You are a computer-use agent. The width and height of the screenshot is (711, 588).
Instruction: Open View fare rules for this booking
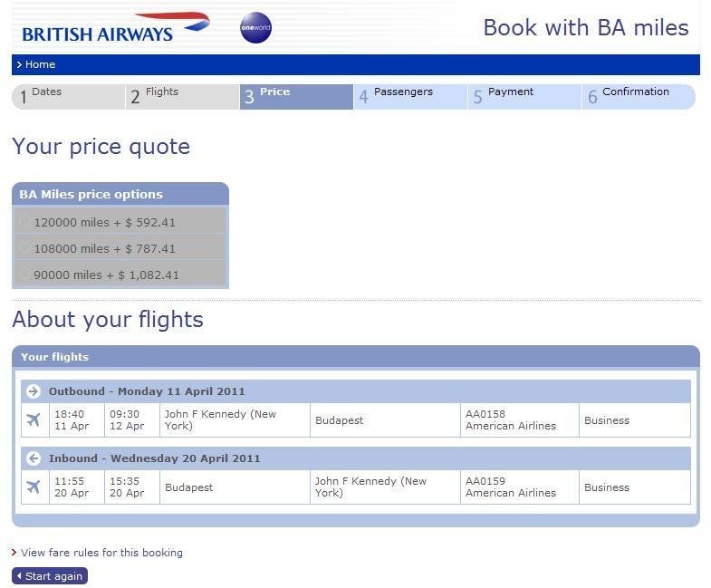pyautogui.click(x=102, y=552)
